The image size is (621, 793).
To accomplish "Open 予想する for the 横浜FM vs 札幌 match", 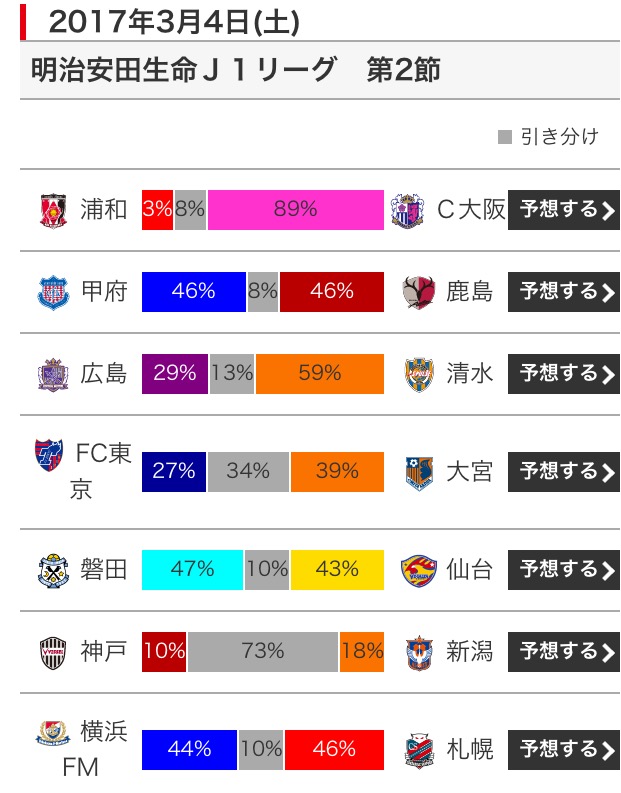I will click(564, 750).
